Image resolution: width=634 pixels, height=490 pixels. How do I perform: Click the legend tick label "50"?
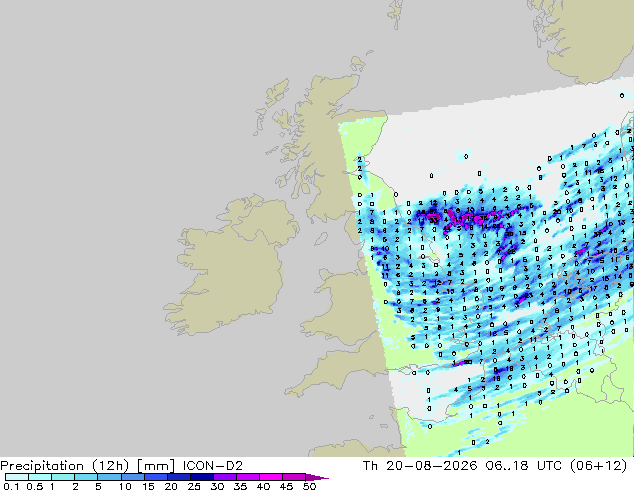tap(310, 486)
